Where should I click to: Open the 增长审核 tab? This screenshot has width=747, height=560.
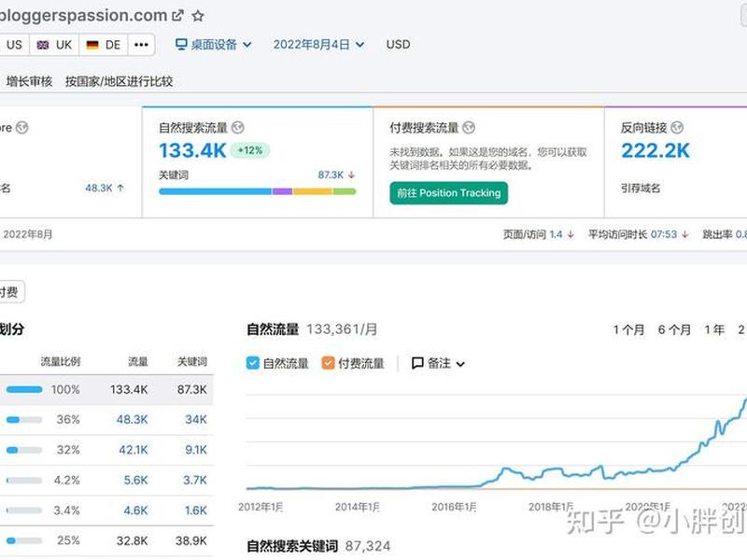[x=30, y=81]
